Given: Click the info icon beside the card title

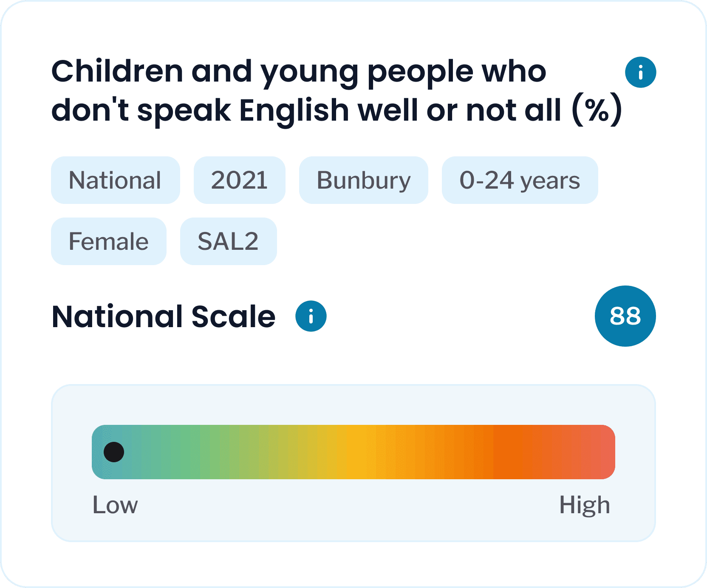Looking at the screenshot, I should (x=640, y=72).
